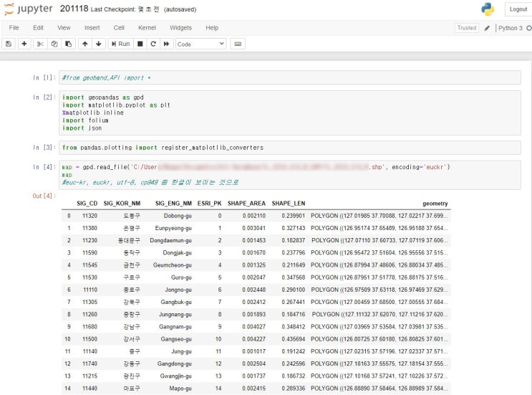532x395 pixels.
Task: Click the pencil edit icon near Trusted
Action: click(x=487, y=28)
